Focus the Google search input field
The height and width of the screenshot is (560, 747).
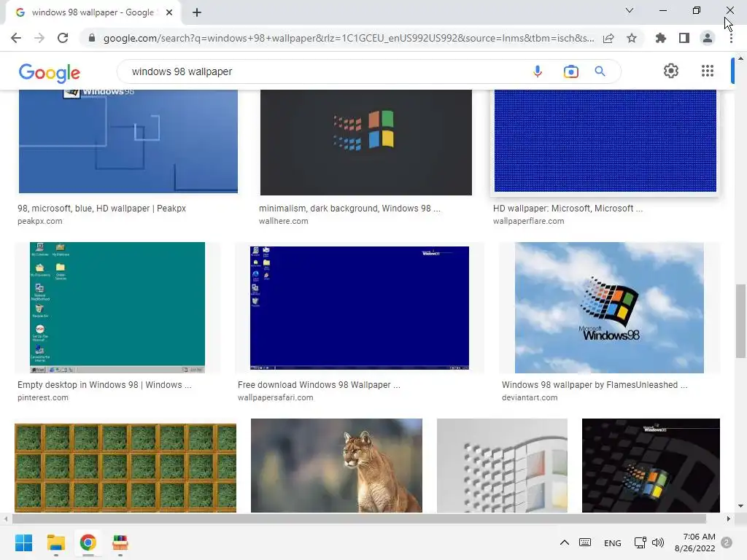[329, 71]
